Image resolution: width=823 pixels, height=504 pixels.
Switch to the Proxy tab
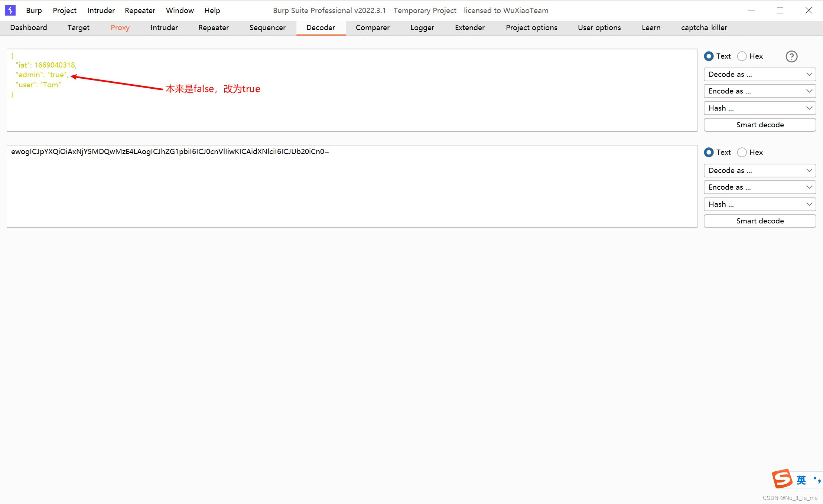120,27
